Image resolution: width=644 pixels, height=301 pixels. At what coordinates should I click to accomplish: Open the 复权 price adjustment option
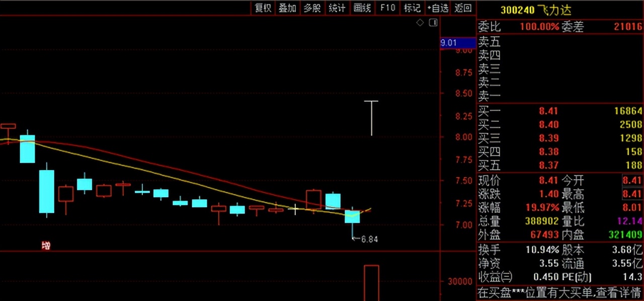(x=263, y=8)
